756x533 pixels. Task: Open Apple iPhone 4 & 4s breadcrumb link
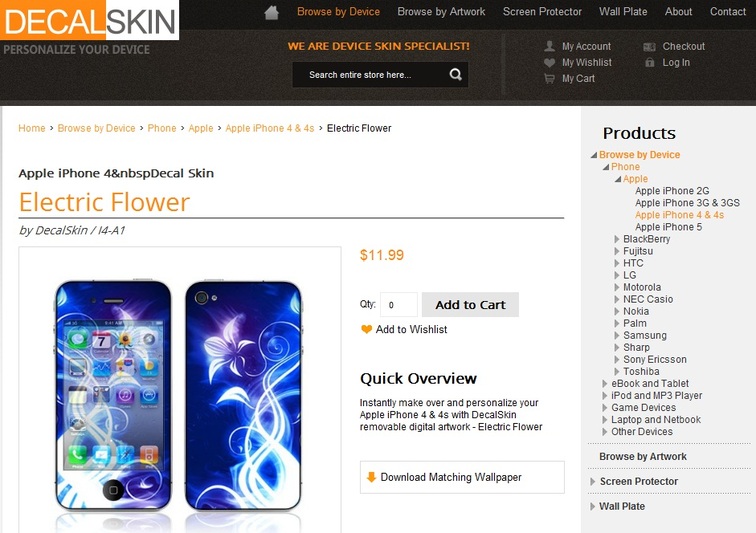click(270, 128)
